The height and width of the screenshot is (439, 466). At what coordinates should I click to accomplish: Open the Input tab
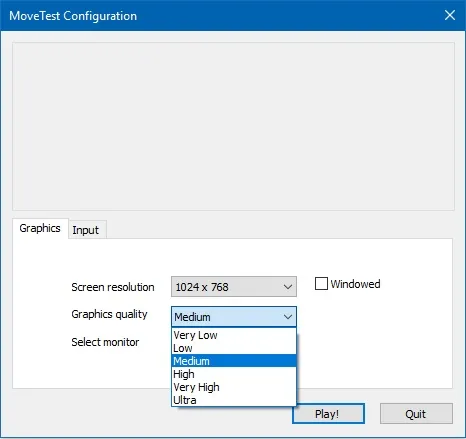(x=86, y=230)
